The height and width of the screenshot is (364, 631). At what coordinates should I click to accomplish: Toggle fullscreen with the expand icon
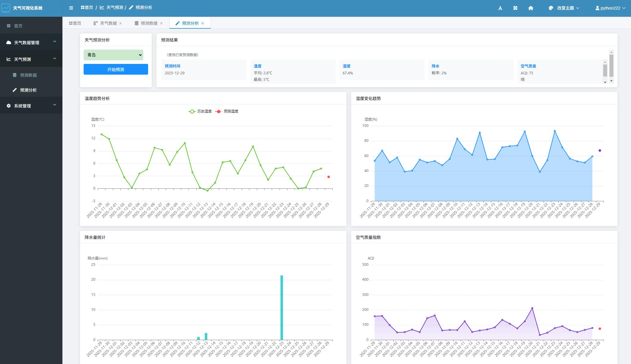tap(515, 8)
